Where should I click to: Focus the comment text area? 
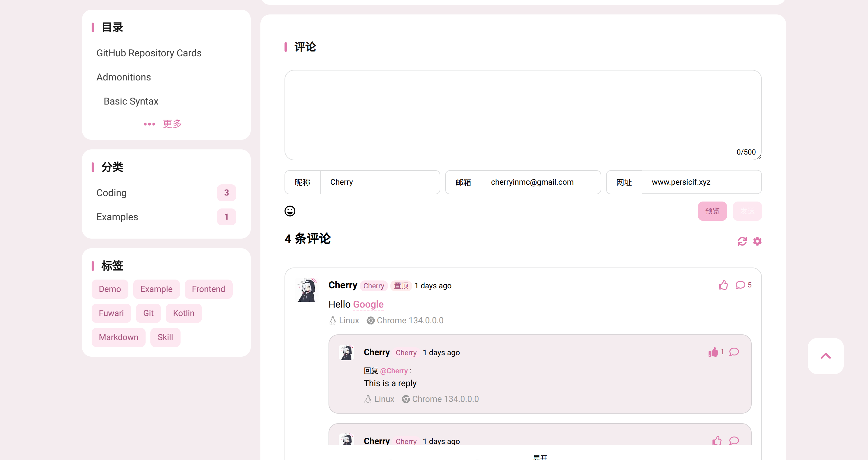pos(523,115)
